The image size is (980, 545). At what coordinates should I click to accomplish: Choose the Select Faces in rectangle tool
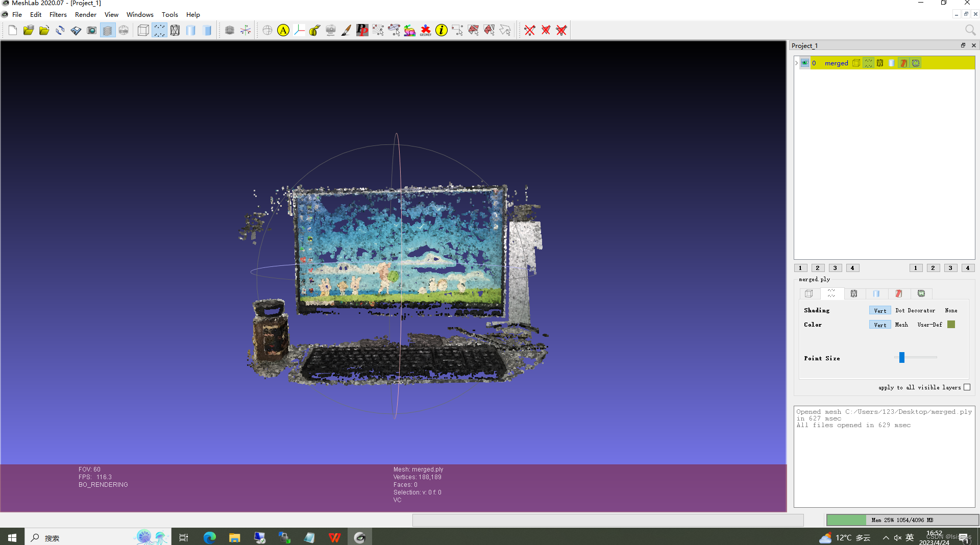tap(473, 31)
